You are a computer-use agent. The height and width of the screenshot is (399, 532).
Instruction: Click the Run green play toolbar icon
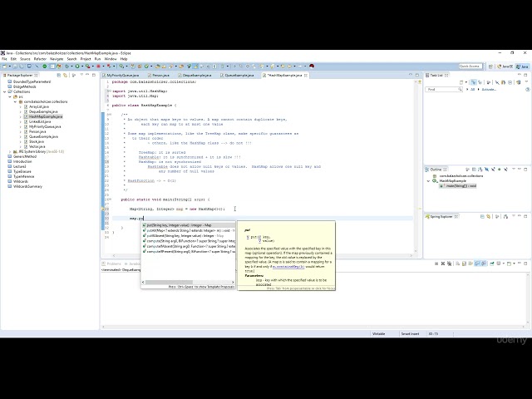click(77, 66)
